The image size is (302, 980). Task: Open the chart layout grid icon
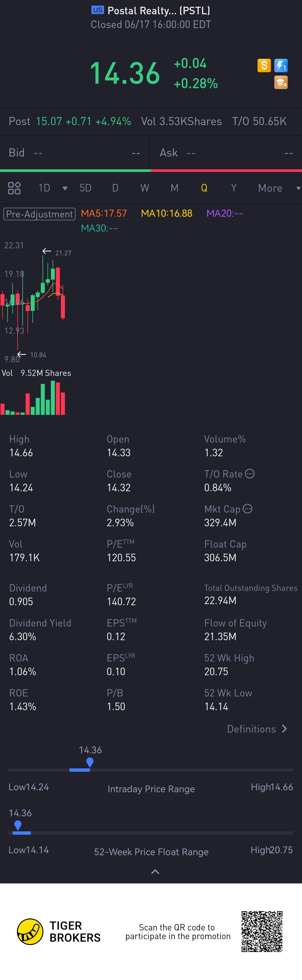[x=14, y=188]
